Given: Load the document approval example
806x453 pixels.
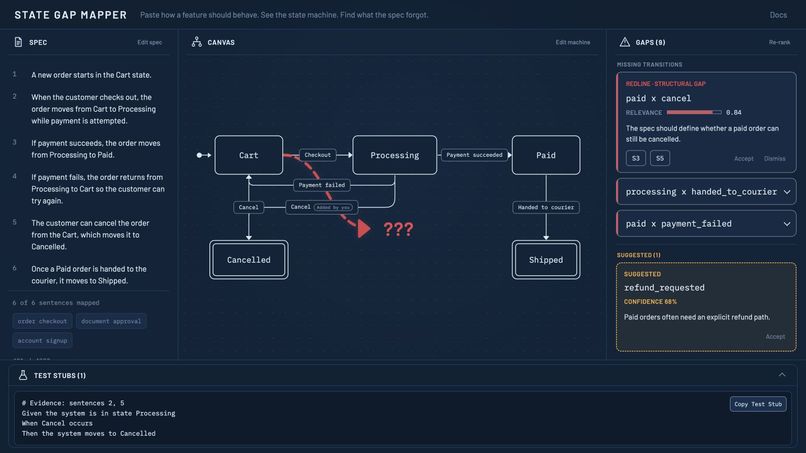Looking at the screenshot, I should (x=111, y=321).
